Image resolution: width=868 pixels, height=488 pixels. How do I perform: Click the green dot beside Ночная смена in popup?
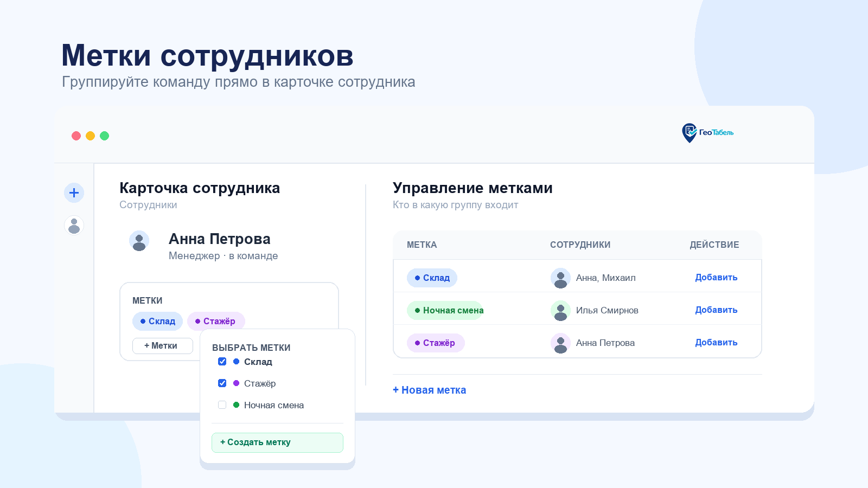point(236,405)
